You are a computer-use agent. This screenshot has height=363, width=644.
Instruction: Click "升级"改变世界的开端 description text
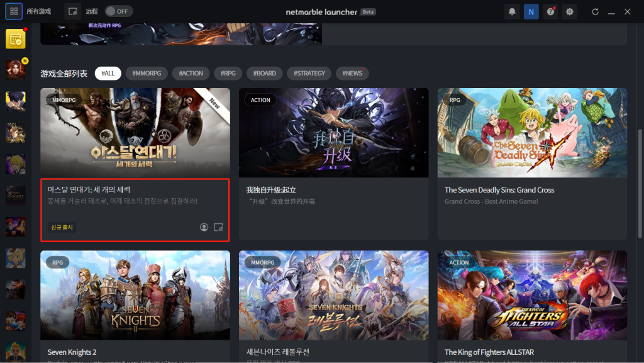[282, 201]
